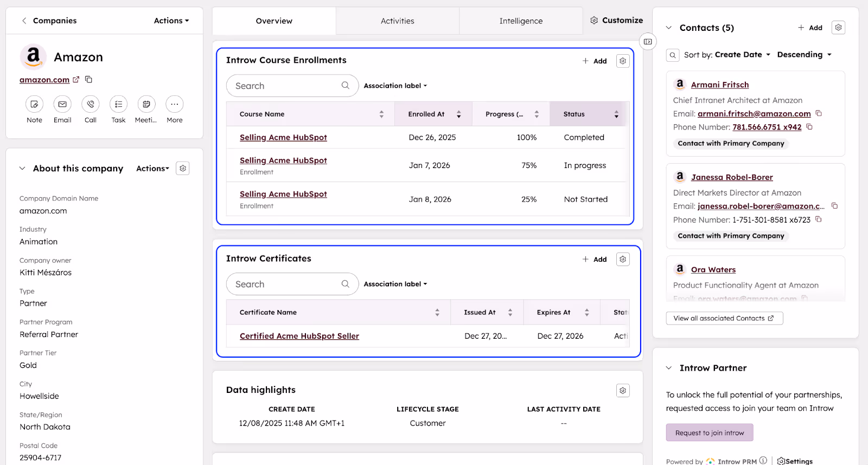
Task: Click Armani's phone number 781.566.6751 x942
Action: [767, 127]
